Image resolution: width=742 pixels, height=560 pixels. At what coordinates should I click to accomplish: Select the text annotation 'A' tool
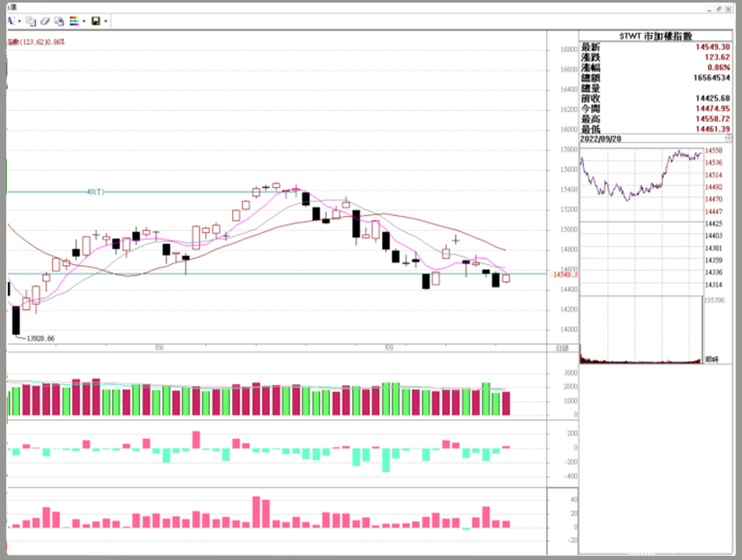tap(10, 21)
